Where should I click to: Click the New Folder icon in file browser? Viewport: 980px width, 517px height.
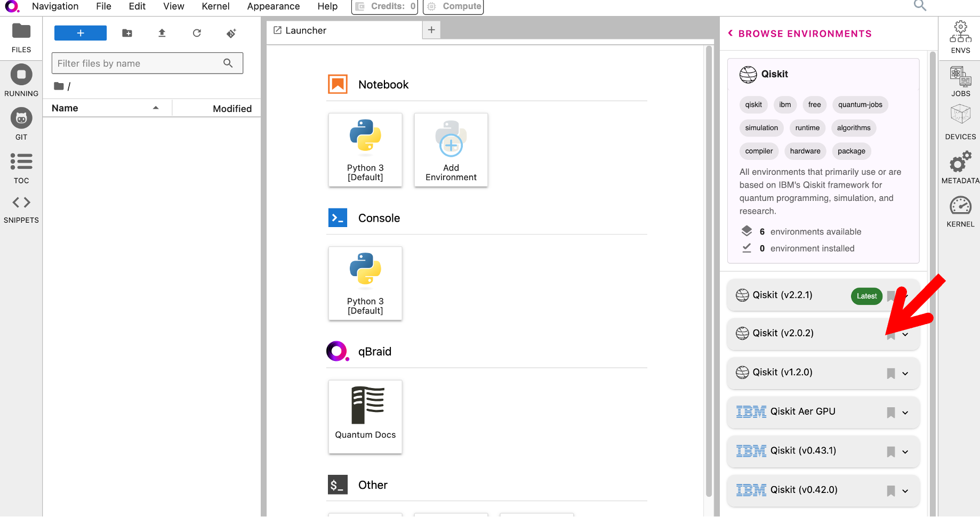click(127, 33)
